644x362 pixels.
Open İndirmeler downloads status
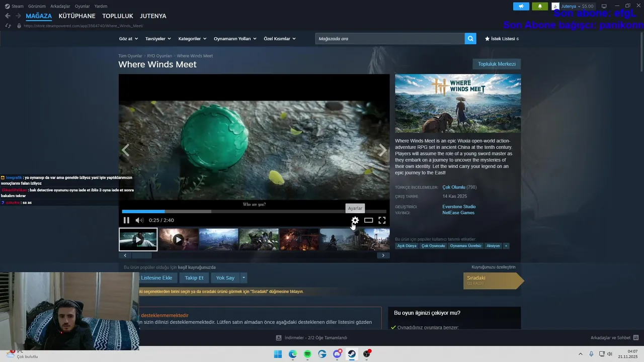tap(312, 338)
